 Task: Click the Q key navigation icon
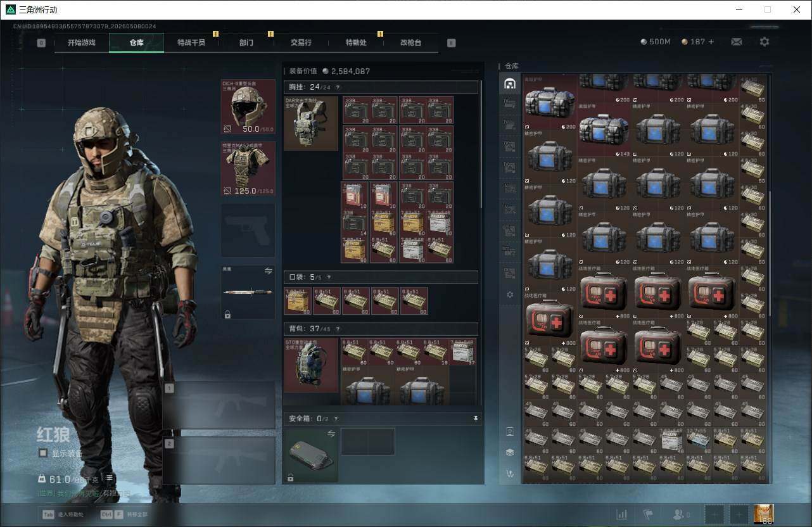(41, 43)
